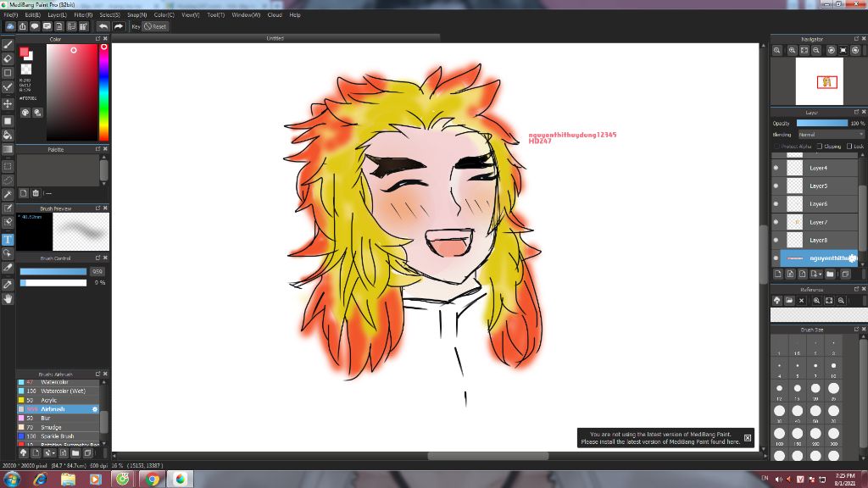Enable Protect Alpha checkbox

tap(776, 146)
